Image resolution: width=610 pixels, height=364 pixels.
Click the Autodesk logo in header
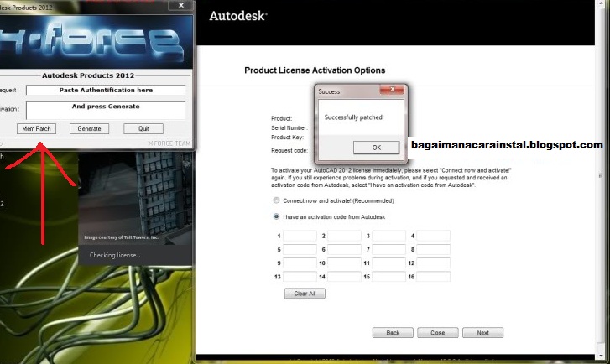(238, 16)
